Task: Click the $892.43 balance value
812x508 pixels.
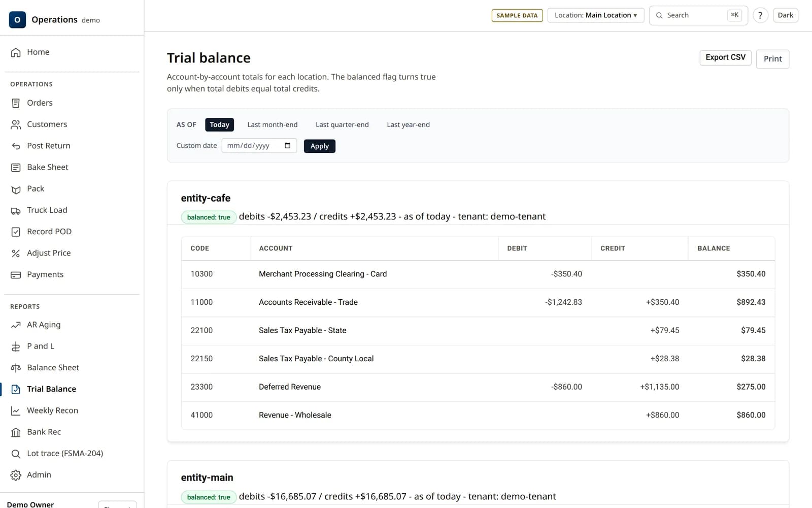Action: 751,302
